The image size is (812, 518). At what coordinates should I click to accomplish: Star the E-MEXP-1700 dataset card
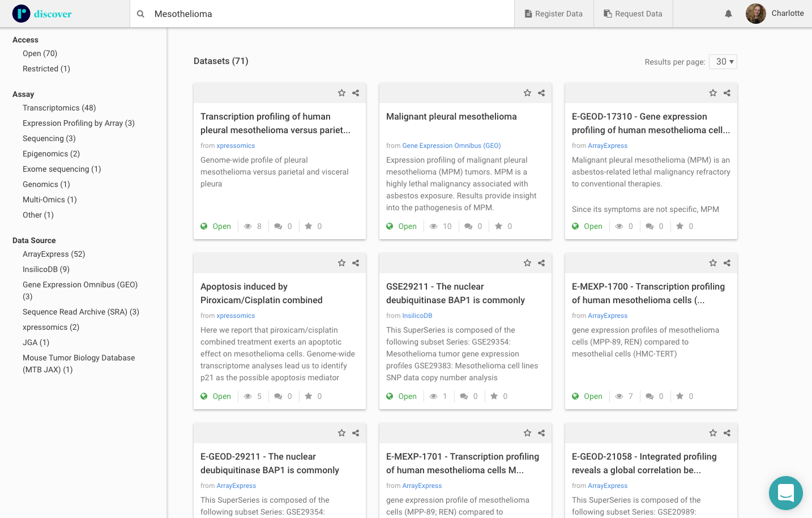pos(713,263)
